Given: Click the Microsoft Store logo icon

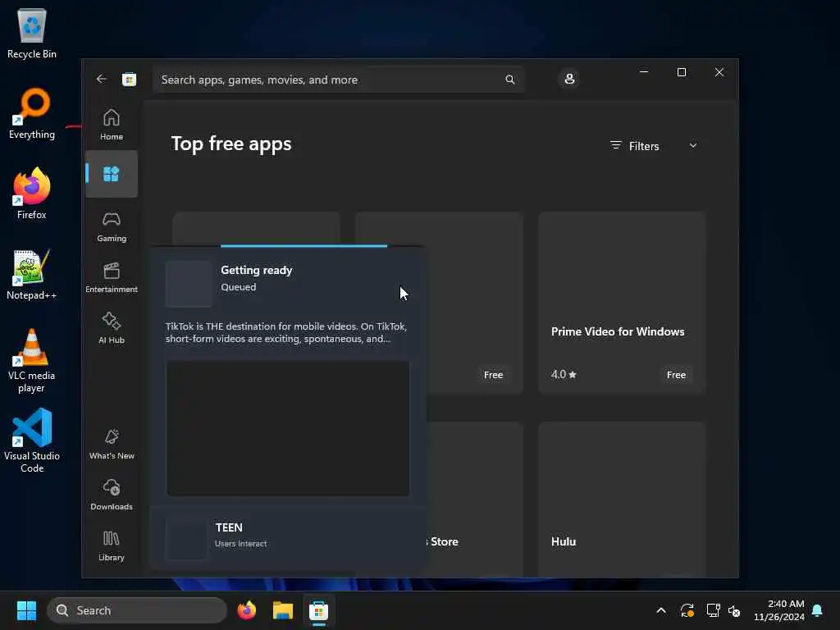Looking at the screenshot, I should tap(129, 80).
